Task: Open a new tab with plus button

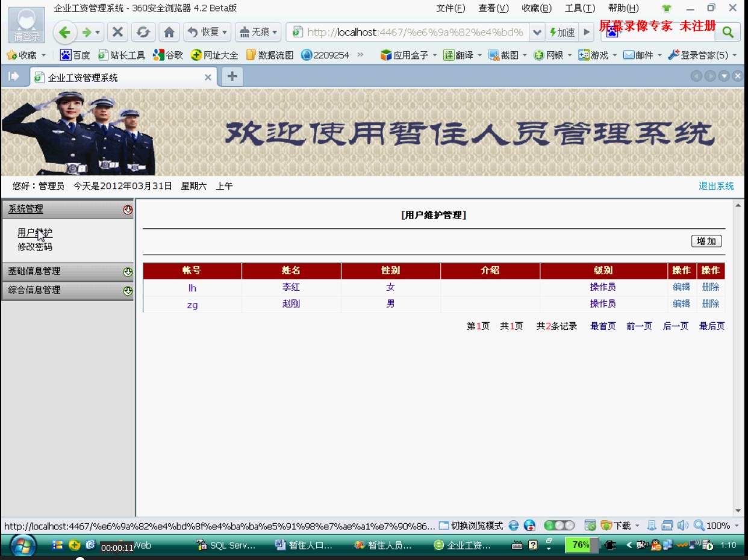Action: click(232, 76)
